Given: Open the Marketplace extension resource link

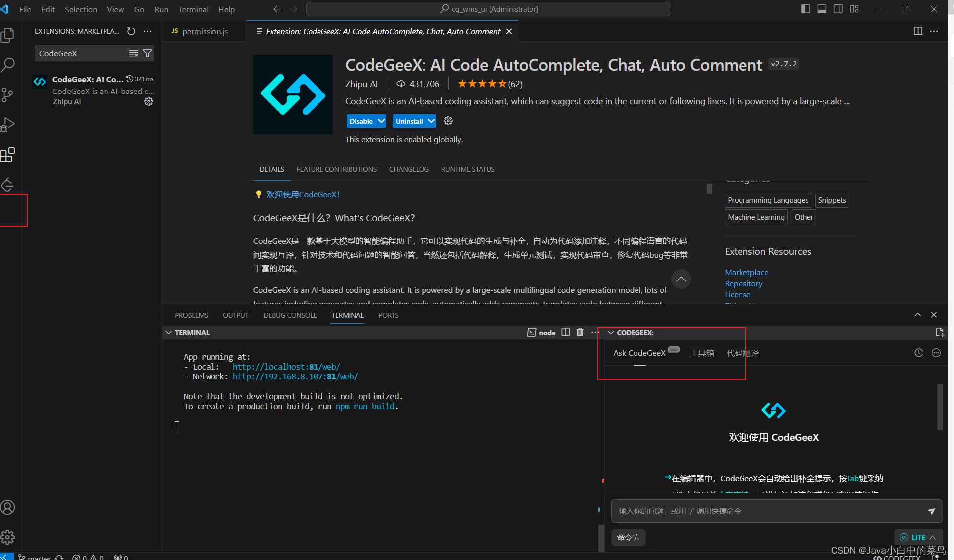Looking at the screenshot, I should coord(746,272).
